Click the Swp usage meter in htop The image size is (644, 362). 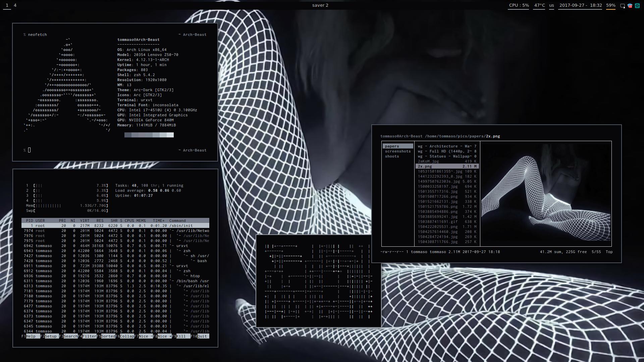click(x=67, y=210)
